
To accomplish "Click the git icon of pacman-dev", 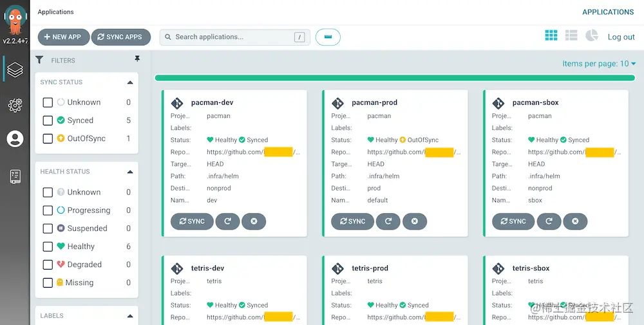I will pyautogui.click(x=177, y=102).
